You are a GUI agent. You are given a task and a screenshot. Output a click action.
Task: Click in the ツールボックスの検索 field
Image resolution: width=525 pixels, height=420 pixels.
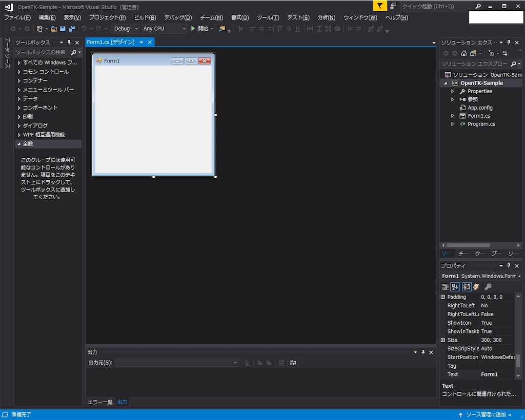coord(42,52)
